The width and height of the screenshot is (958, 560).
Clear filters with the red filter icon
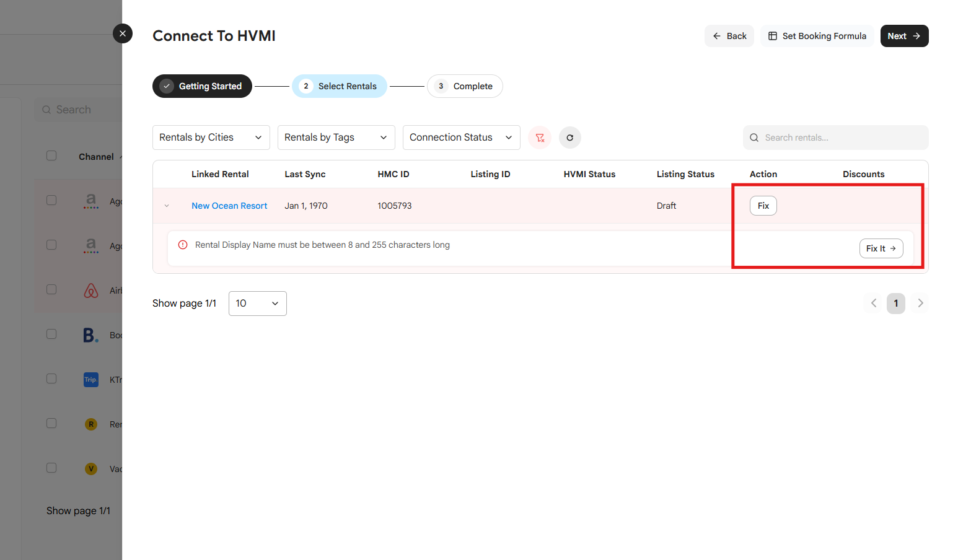click(x=540, y=138)
